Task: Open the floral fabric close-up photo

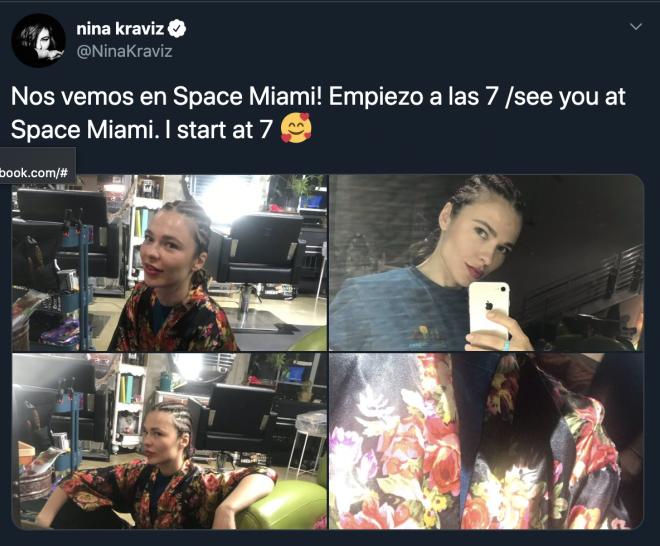Action: [486, 441]
